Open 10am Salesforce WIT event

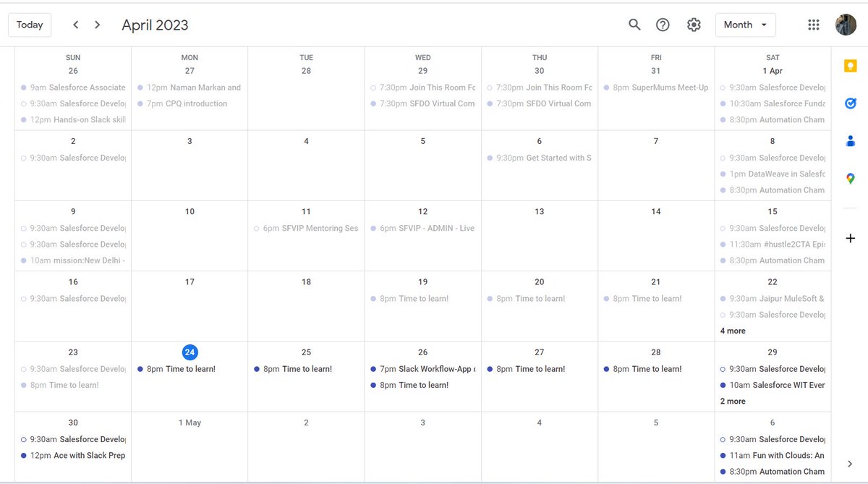[x=773, y=385]
